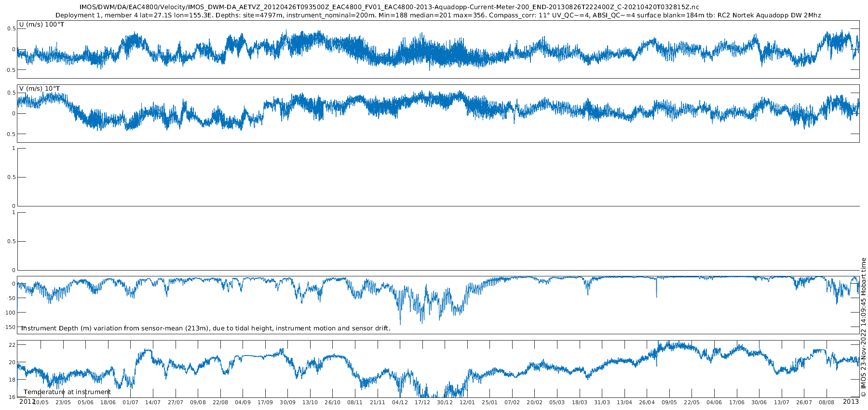Click the '23/05' date tick label
This screenshot has width=868, height=410.
point(63,402)
